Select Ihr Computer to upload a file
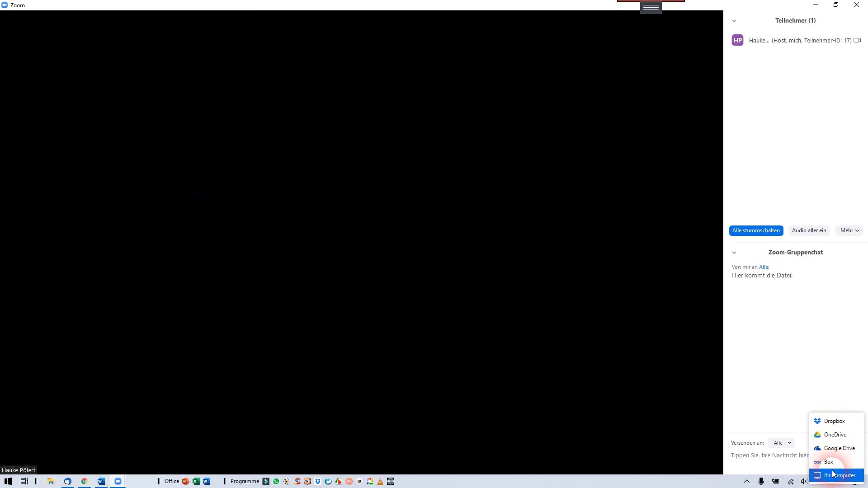The image size is (868, 488). pyautogui.click(x=836, y=475)
